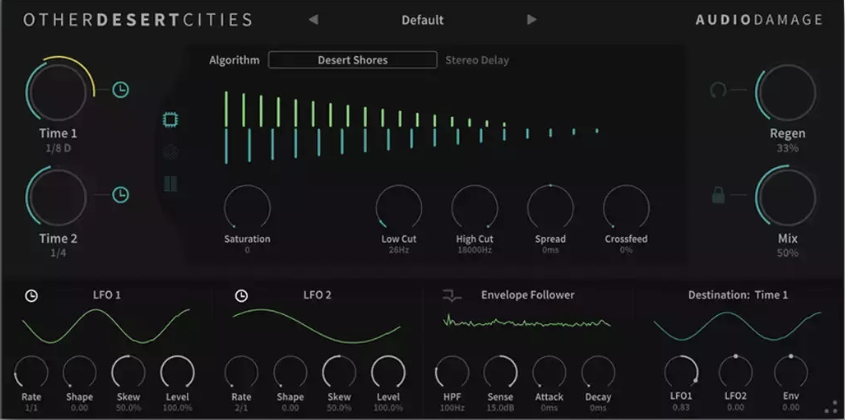845x420 pixels.
Task: Click the LFO 1 Rate value 1/1
Action: click(x=31, y=408)
